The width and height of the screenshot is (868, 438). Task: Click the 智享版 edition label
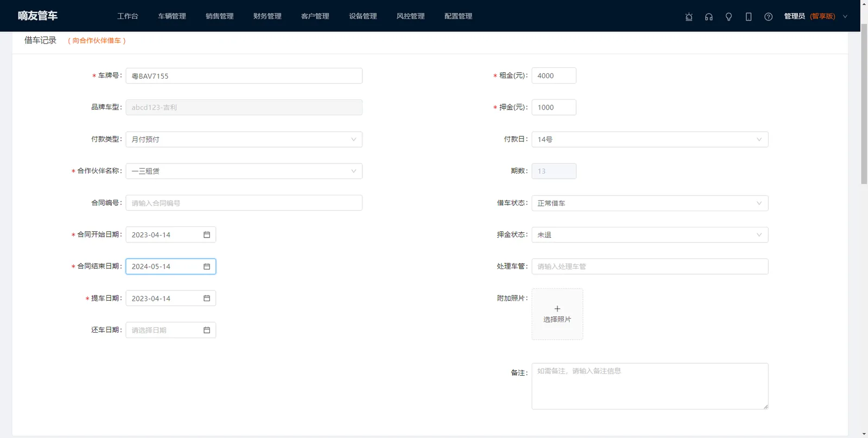pos(822,16)
